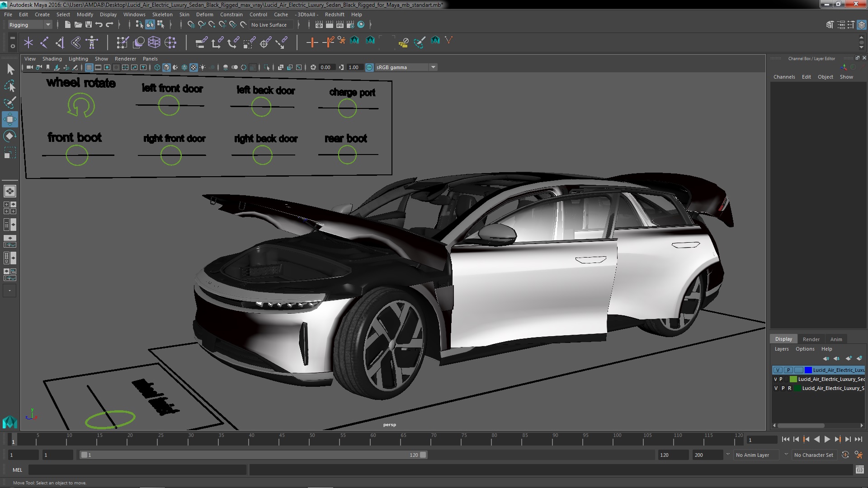Open the viewport Shading menu
This screenshot has height=488, width=868.
point(52,59)
